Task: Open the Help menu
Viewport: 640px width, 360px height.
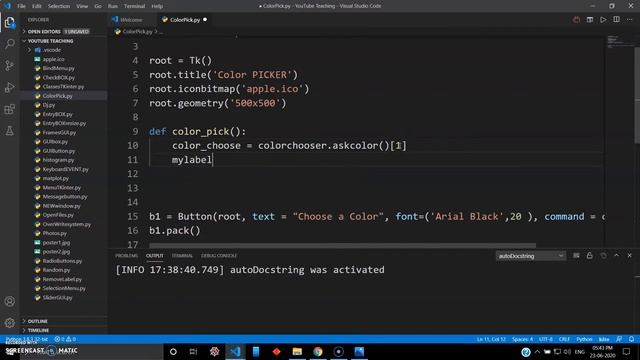Action: coord(157,6)
